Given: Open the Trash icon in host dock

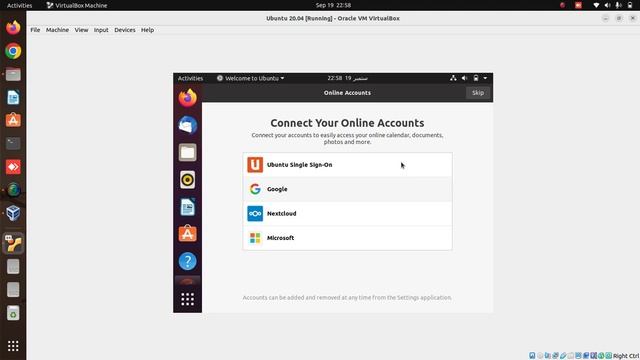Looking at the screenshot, I should tap(13, 313).
